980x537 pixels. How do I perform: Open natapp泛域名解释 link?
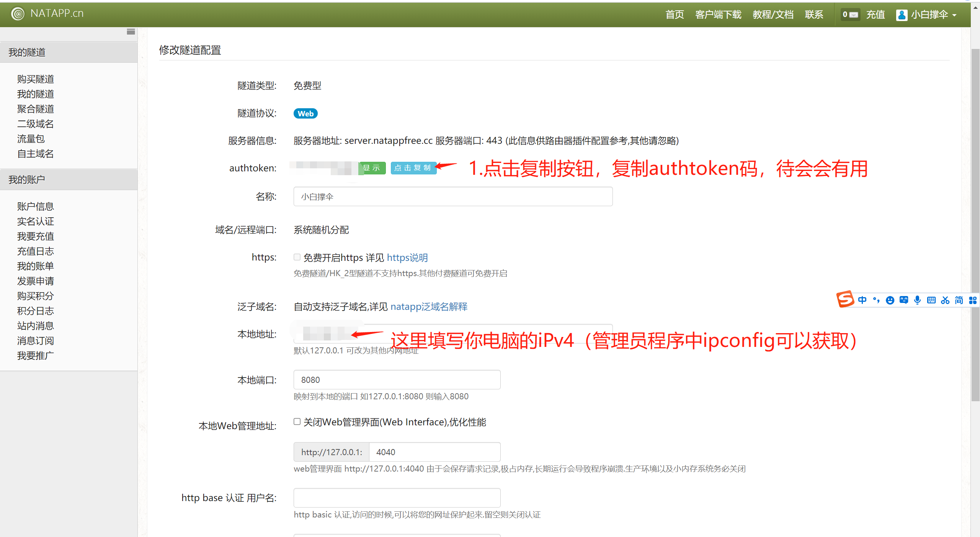[429, 307]
